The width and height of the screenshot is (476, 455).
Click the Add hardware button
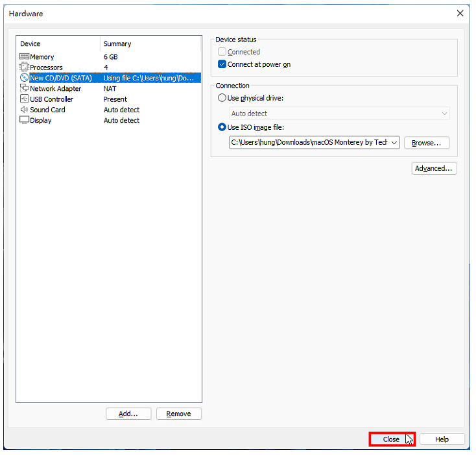(x=128, y=414)
